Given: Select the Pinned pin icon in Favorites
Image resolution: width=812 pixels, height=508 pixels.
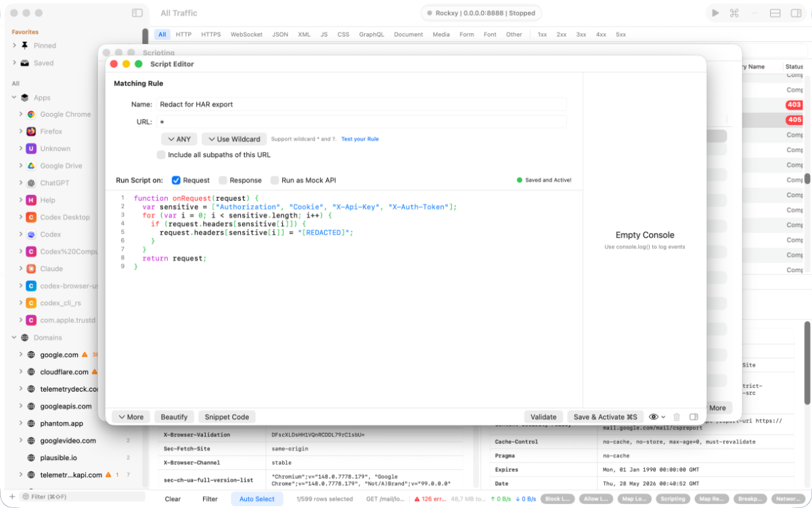Looking at the screenshot, I should pos(25,45).
